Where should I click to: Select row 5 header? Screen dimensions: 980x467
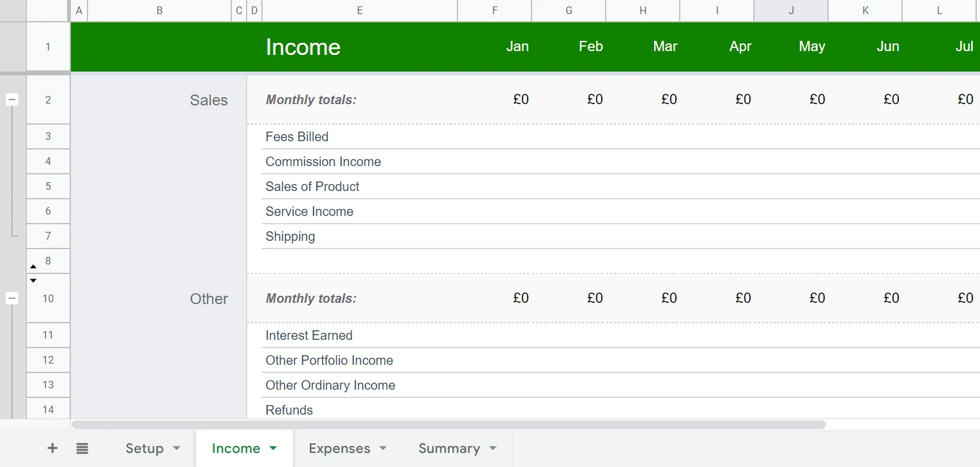[48, 187]
